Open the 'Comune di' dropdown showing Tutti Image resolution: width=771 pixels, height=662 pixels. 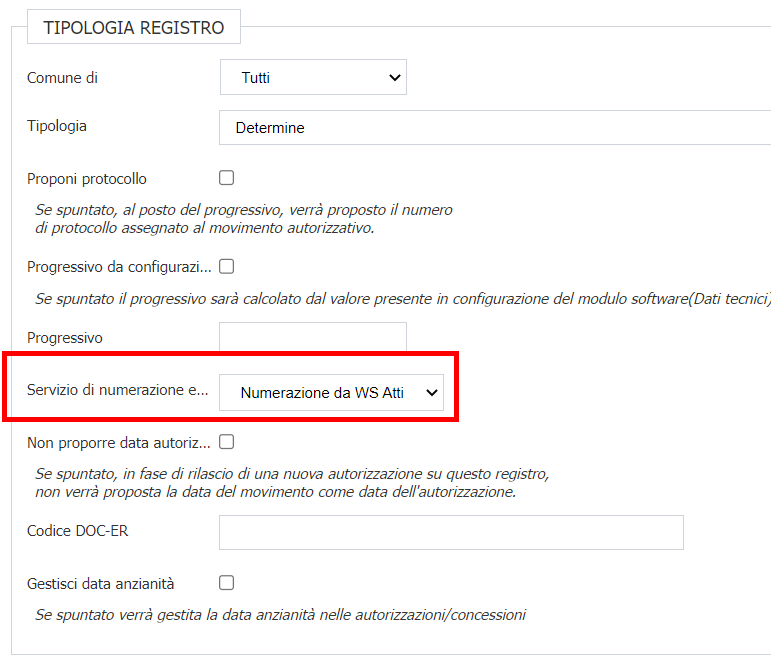(x=313, y=78)
